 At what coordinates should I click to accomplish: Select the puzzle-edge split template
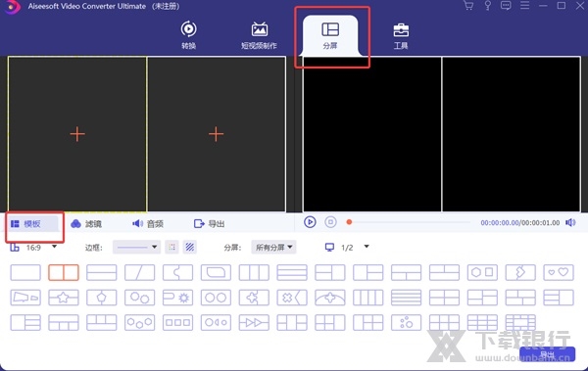177,272
